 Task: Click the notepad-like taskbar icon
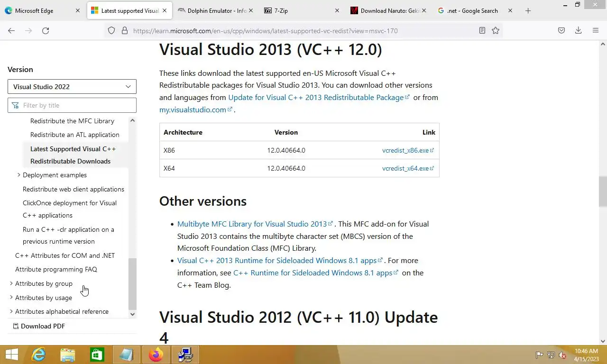[x=127, y=355]
